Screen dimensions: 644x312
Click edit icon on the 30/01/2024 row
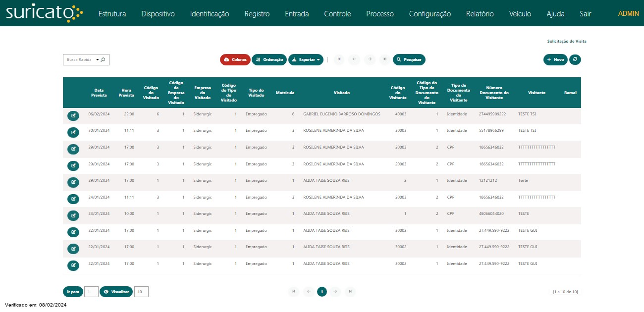[73, 132]
